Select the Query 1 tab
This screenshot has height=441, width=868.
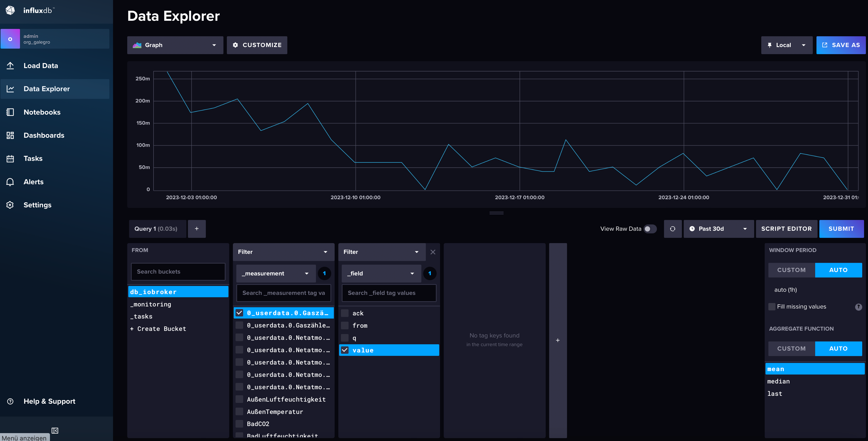[x=156, y=229]
